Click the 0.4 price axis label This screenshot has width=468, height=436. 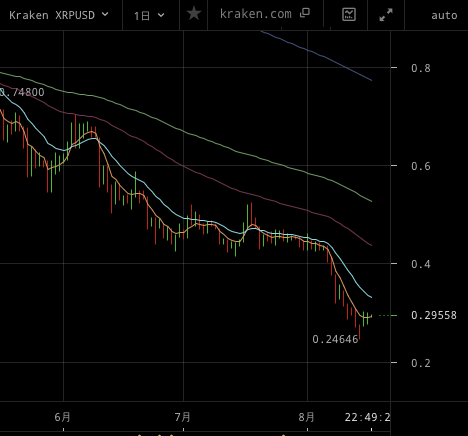[x=421, y=264]
